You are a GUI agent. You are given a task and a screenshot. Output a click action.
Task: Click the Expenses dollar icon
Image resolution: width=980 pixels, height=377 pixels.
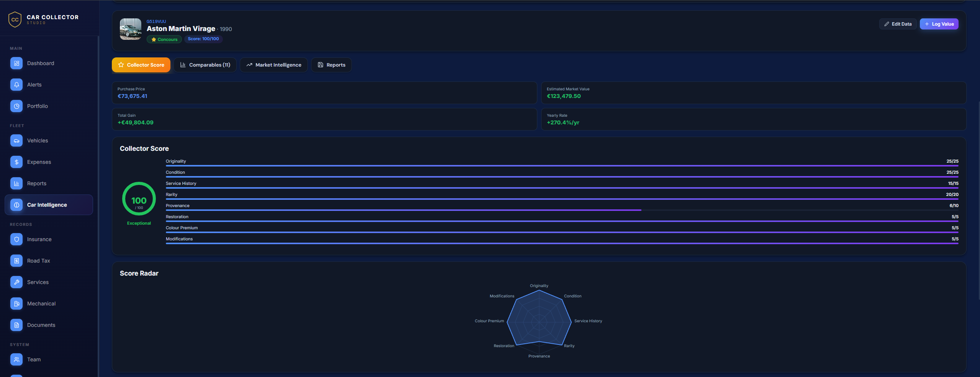pos(16,162)
